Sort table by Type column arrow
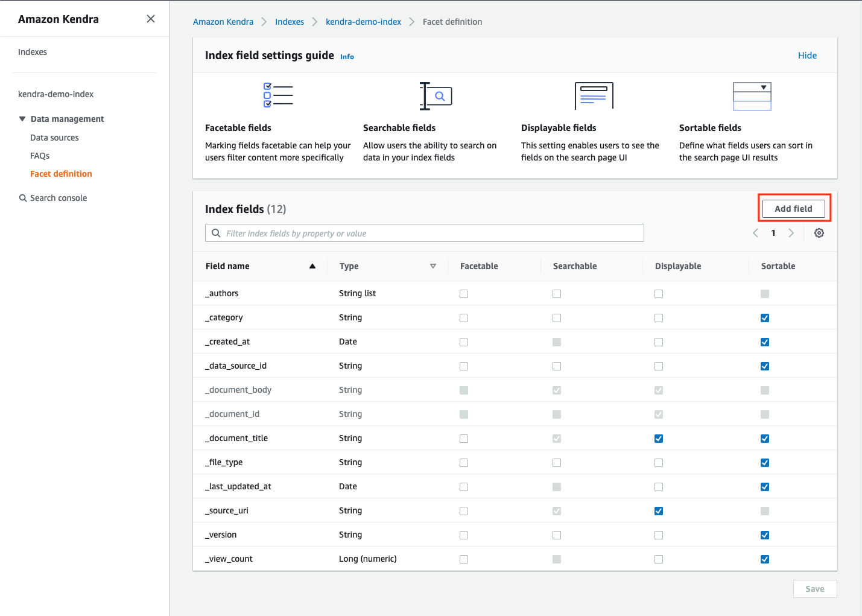The image size is (862, 616). point(433,266)
